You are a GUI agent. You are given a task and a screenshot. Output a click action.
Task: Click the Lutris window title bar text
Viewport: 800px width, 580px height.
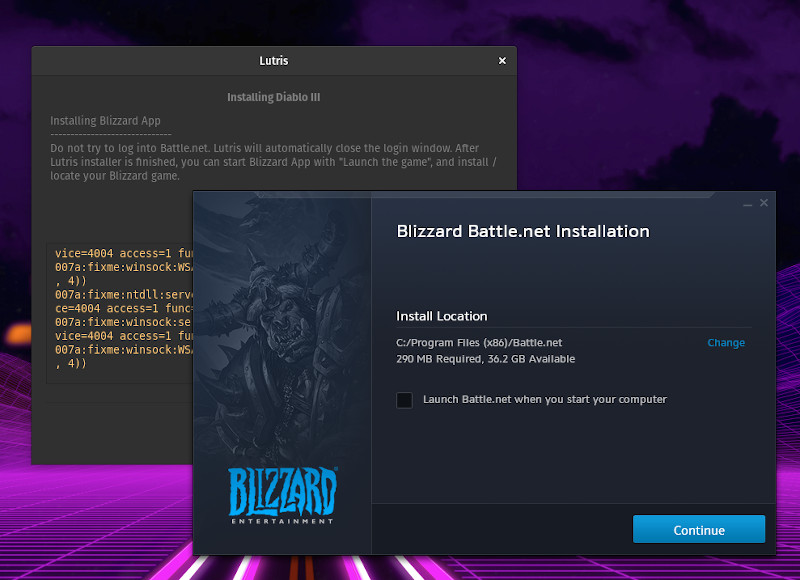click(273, 61)
